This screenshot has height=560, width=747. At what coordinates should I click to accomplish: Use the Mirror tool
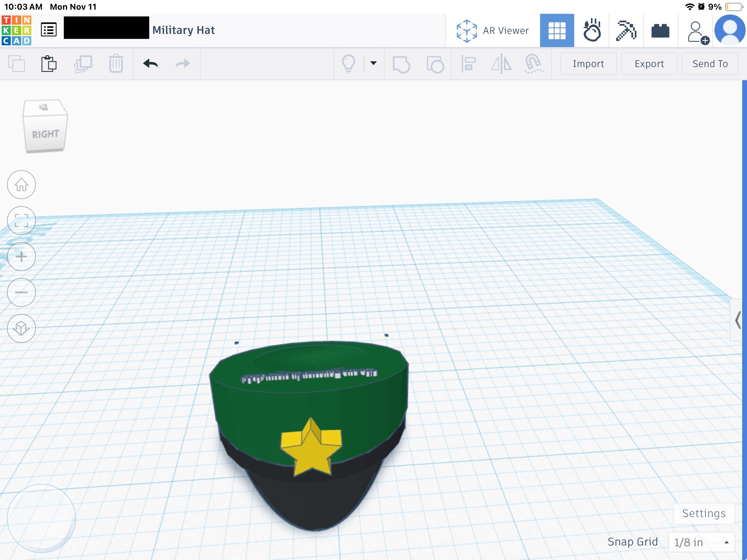tap(501, 64)
